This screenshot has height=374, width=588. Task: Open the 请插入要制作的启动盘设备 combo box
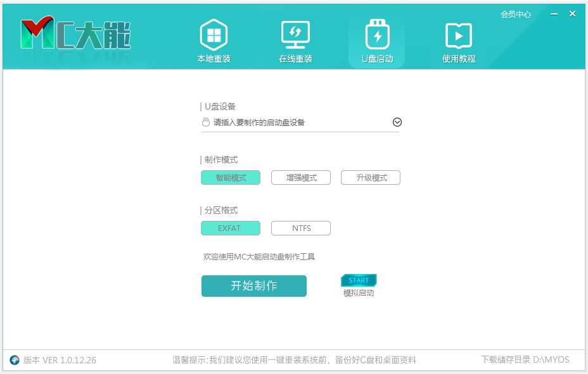(x=298, y=123)
